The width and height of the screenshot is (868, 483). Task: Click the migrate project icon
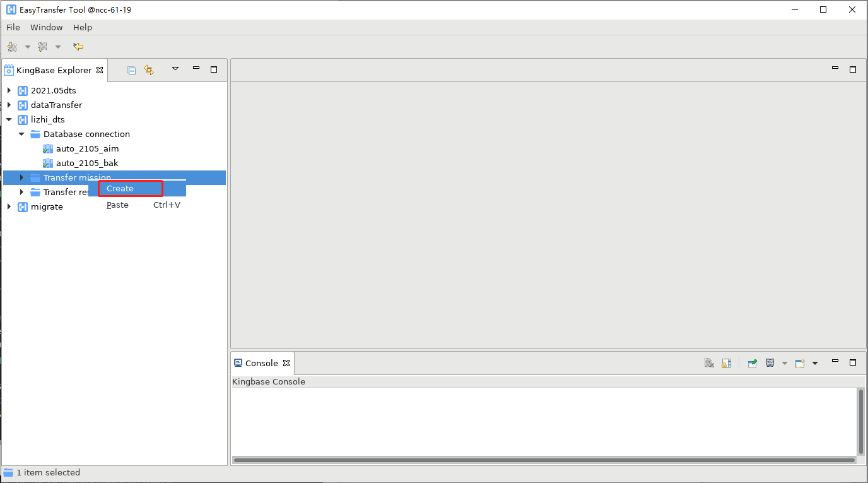click(x=23, y=206)
